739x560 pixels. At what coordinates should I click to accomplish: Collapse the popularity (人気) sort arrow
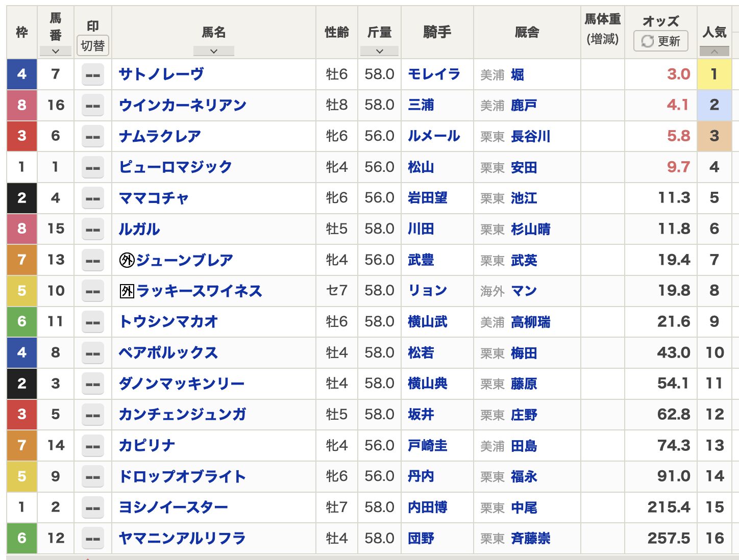tap(714, 52)
